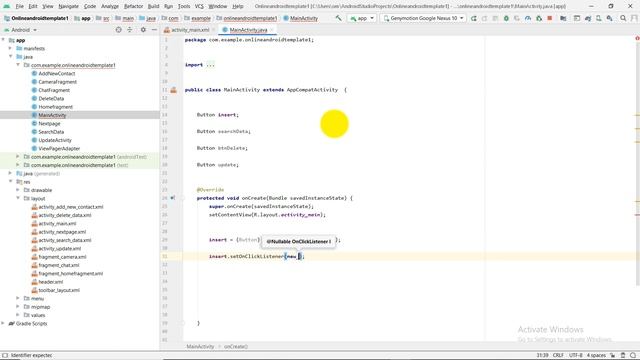Click the Run app icon after device dropdown
This screenshot has width=640, height=360.
point(473,18)
